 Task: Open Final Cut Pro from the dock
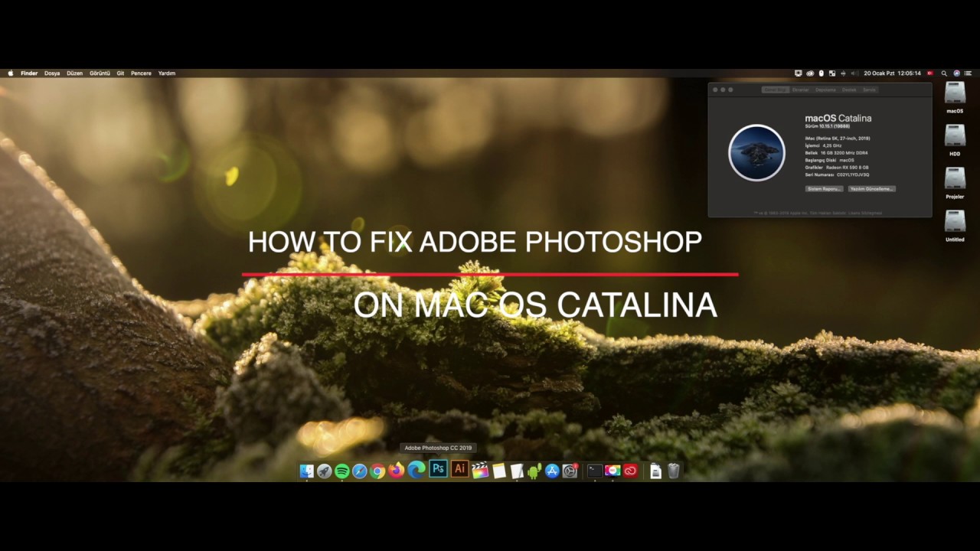coord(480,471)
